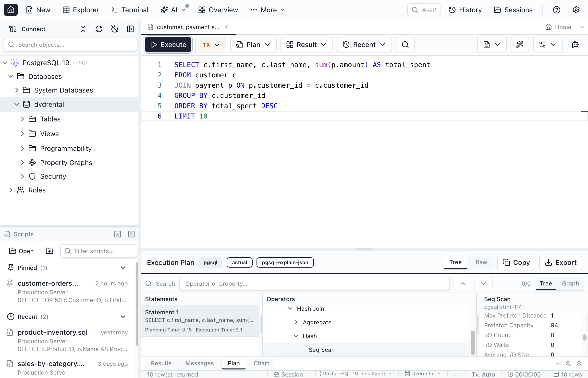Screen dimensions: 588x378
Task: Click the search magnifier button in editor toolbar
Action: [x=405, y=45]
